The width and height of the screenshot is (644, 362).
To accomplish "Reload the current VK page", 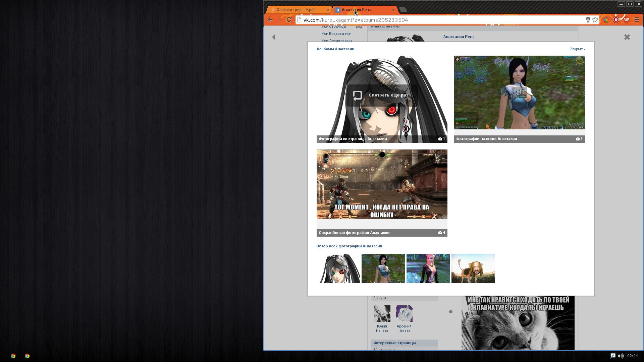I will coord(289,20).
